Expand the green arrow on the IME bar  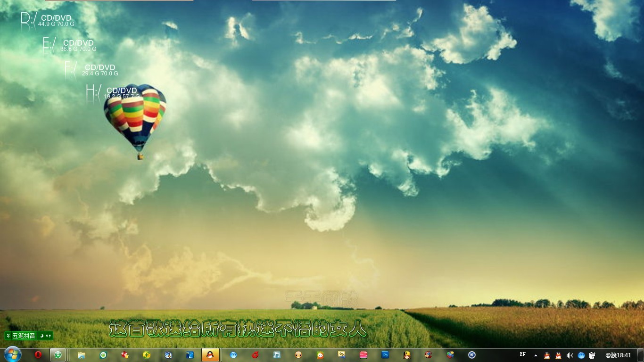pos(8,336)
